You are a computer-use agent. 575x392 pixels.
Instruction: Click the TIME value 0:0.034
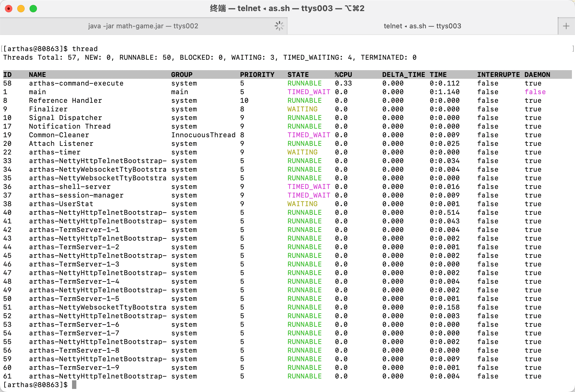coord(444,161)
